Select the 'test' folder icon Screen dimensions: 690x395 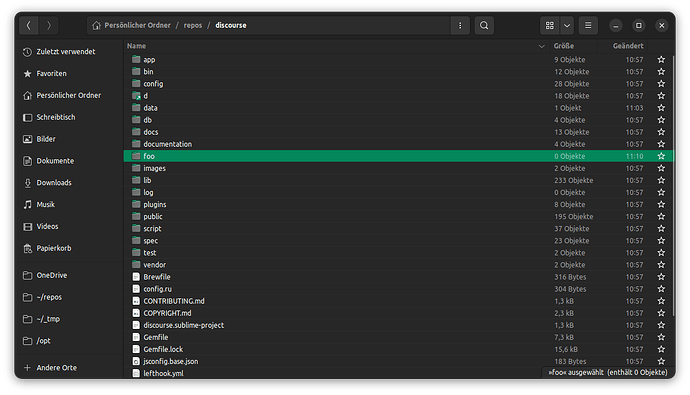[x=136, y=252]
